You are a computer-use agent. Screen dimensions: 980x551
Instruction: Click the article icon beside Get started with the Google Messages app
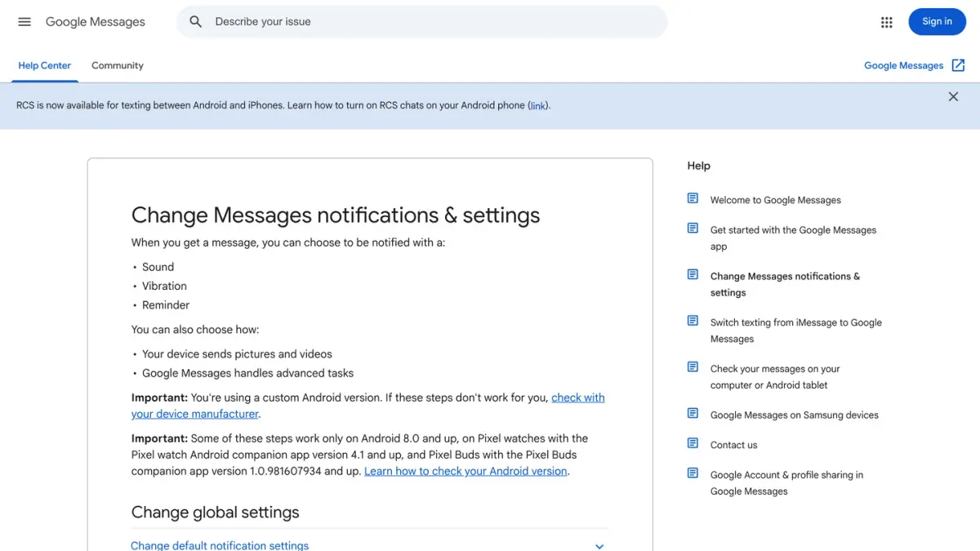point(693,229)
